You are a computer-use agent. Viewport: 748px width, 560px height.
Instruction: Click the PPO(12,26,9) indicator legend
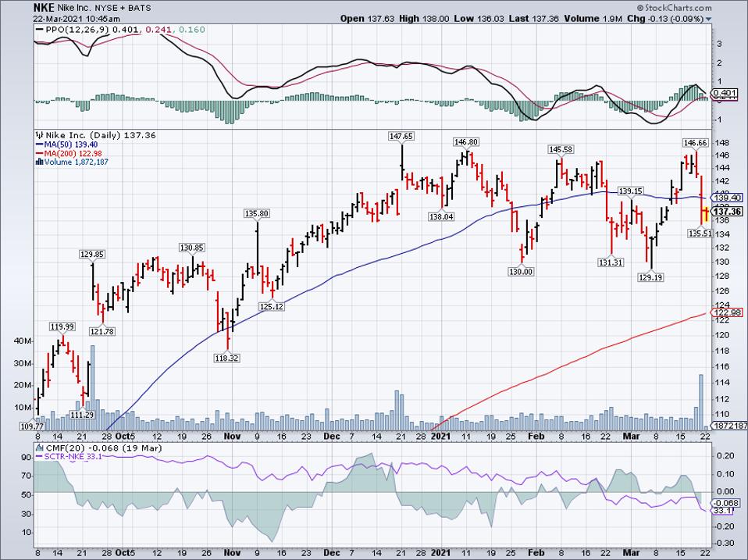click(64, 30)
